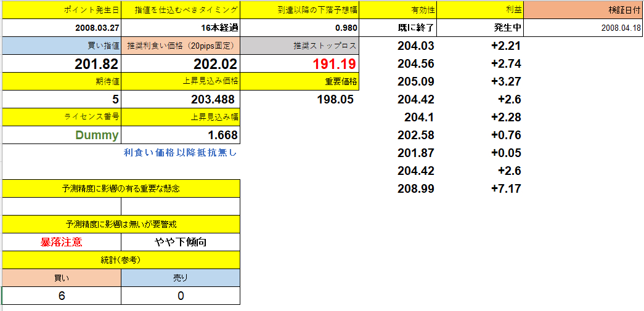Viewport: 644px width, 311px height.
Task: Click the profit value +2.74
Action: tap(506, 63)
